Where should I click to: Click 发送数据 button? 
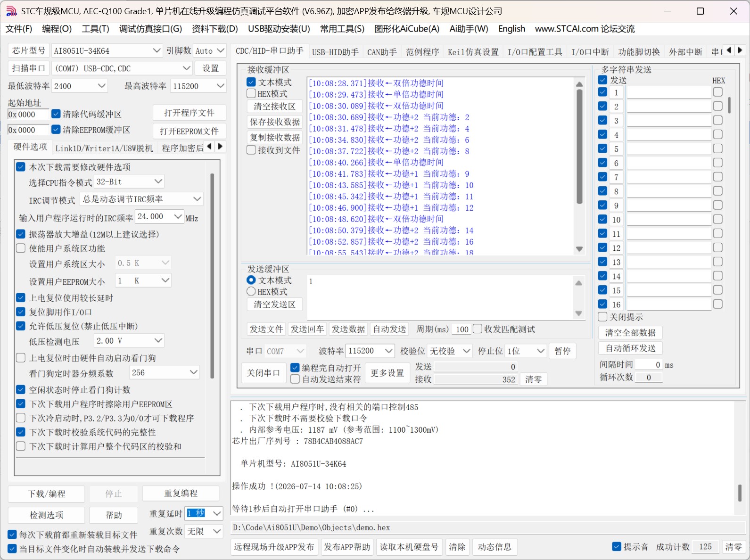(348, 329)
